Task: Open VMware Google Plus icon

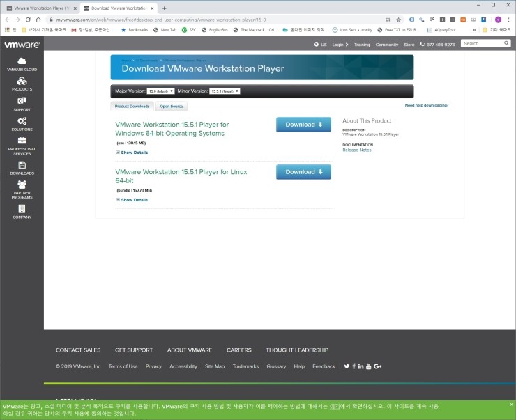Action: pyautogui.click(x=377, y=366)
